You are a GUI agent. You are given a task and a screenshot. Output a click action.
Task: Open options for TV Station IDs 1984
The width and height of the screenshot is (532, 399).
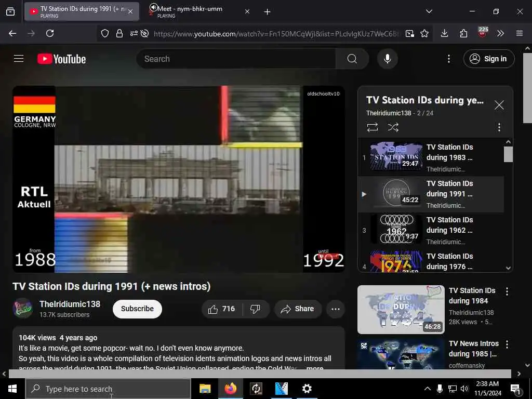tap(507, 291)
